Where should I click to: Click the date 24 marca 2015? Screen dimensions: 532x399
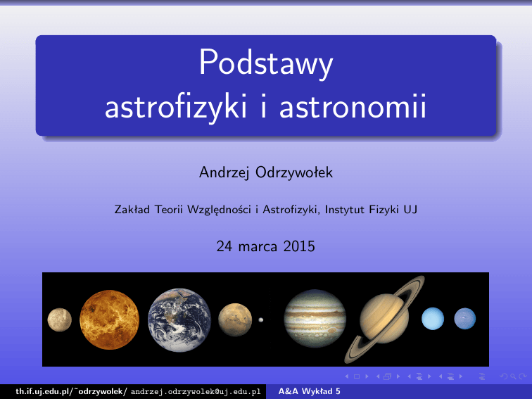[x=265, y=246]
